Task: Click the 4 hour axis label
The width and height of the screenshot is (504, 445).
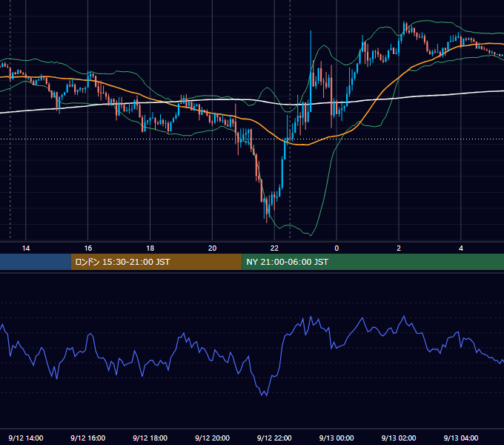Action: point(461,248)
